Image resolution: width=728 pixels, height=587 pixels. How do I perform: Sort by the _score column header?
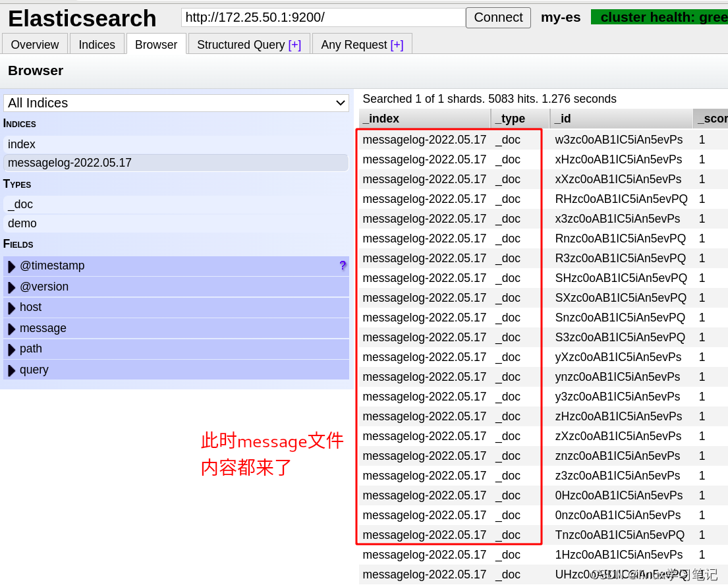pos(711,119)
